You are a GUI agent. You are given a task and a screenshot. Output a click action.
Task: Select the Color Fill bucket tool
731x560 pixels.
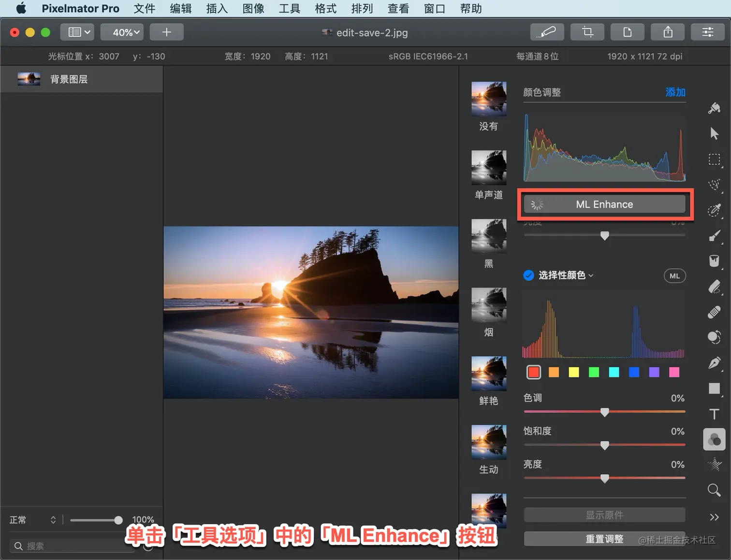coord(714,261)
